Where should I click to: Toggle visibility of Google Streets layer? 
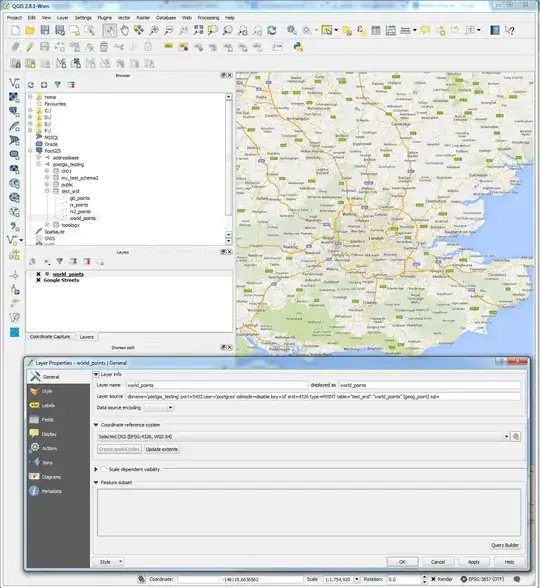[38, 280]
